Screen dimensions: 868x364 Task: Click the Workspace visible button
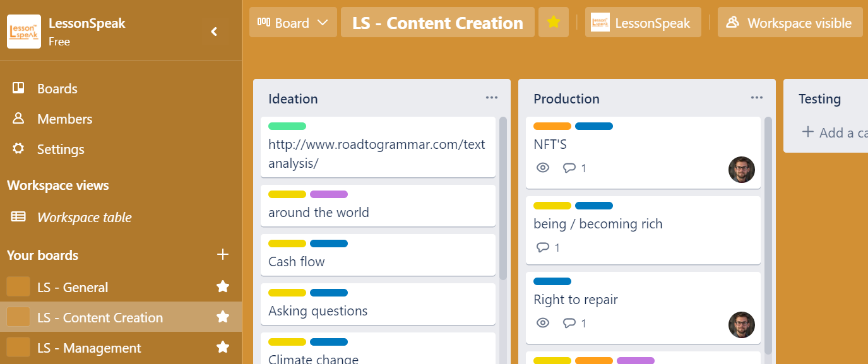point(789,23)
